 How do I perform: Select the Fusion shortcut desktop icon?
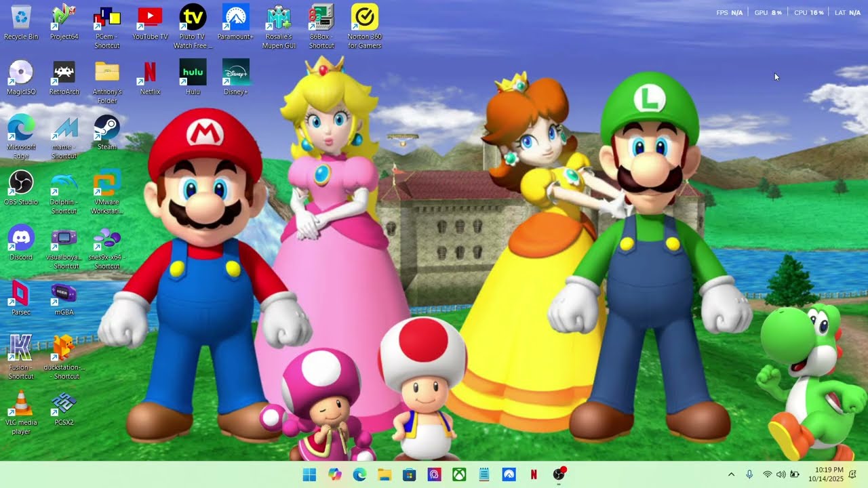(x=21, y=357)
